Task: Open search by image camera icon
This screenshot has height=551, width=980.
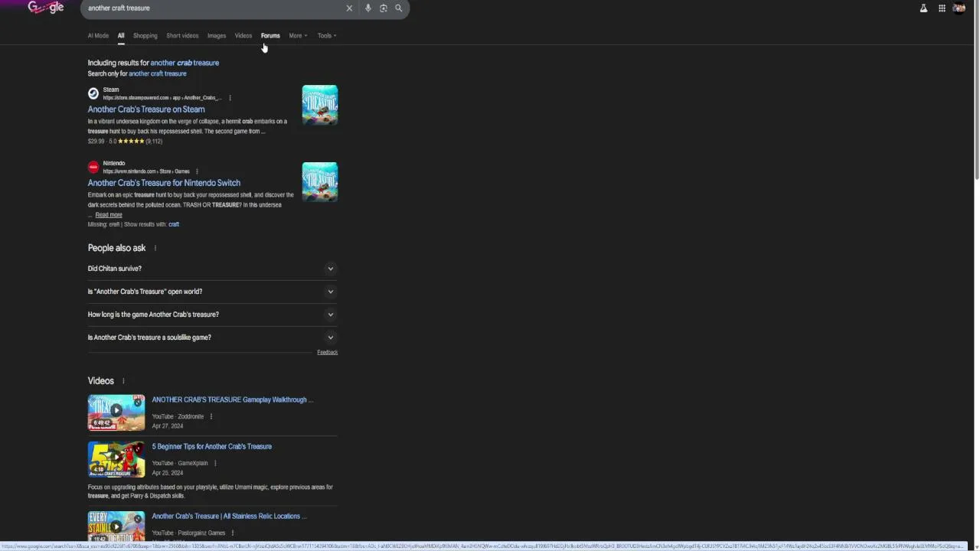Action: coord(384,8)
